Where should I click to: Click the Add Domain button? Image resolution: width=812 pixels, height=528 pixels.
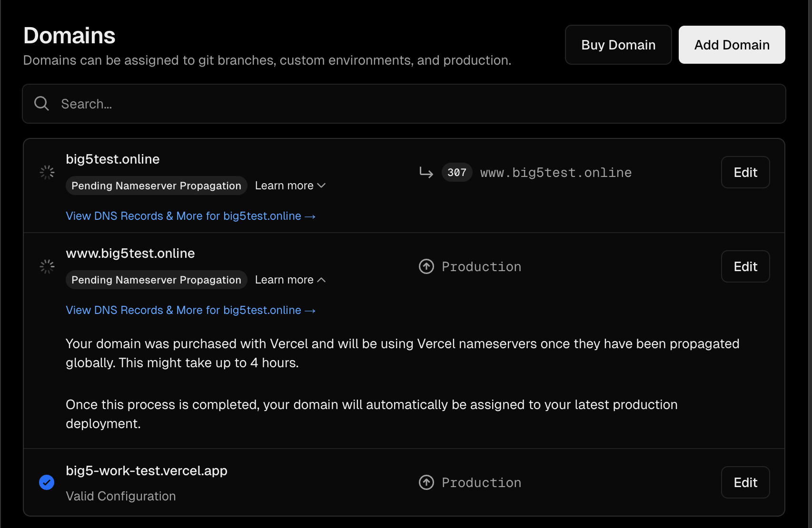point(732,45)
